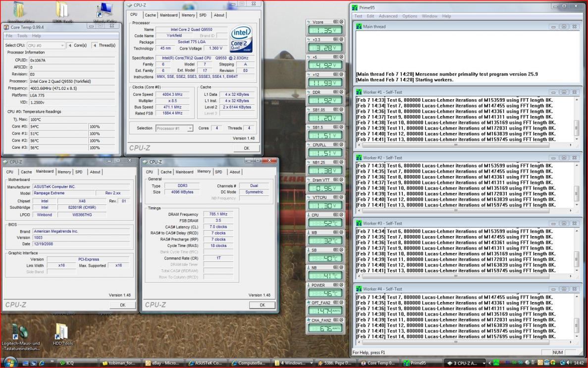Open settings icon on NB temperature widget
Viewport: 588px width, 368px height.
(x=336, y=267)
